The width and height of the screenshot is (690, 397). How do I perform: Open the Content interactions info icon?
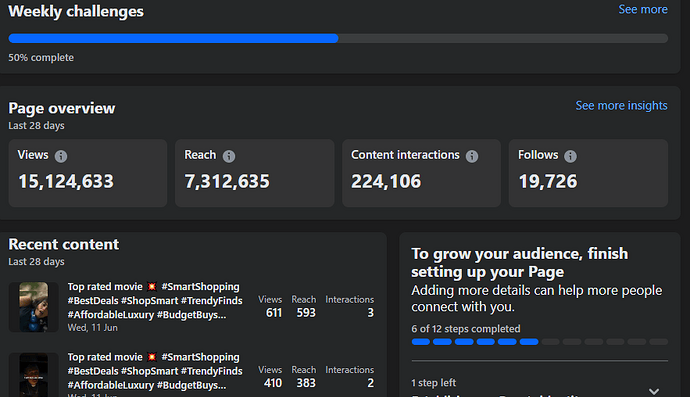coord(472,156)
